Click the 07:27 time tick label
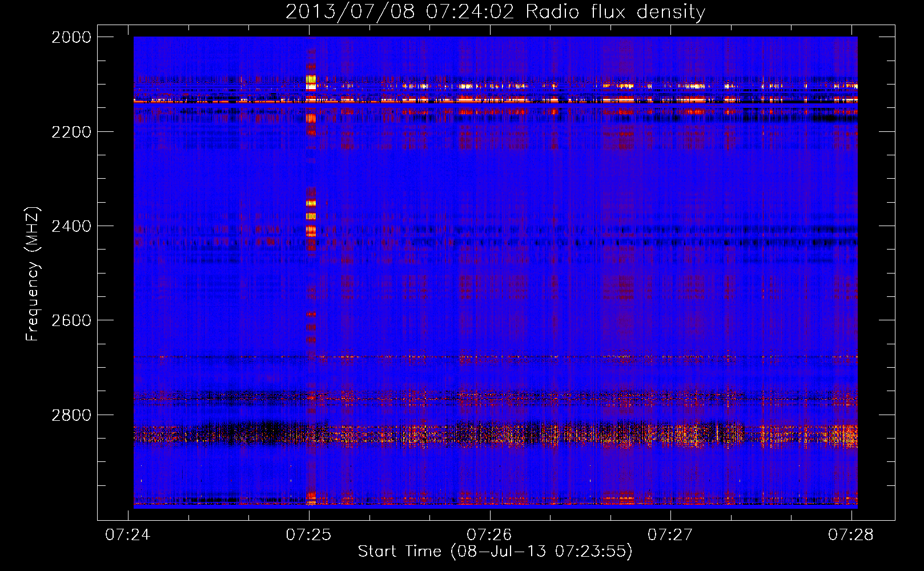Image resolution: width=924 pixels, height=571 pixels. pyautogui.click(x=670, y=534)
